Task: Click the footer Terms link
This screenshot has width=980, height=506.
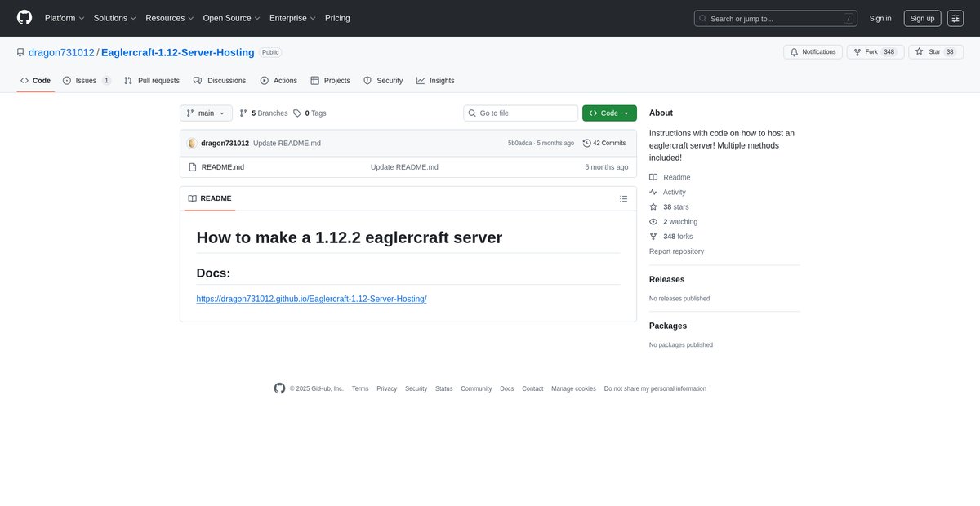Action: pos(360,388)
